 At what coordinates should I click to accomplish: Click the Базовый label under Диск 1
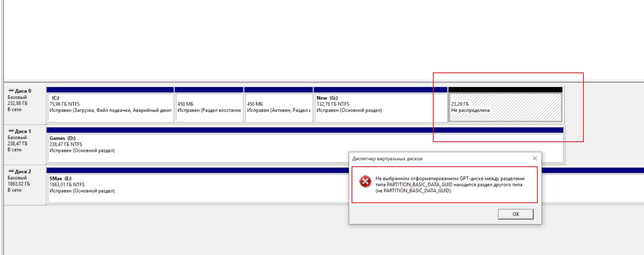(x=17, y=138)
